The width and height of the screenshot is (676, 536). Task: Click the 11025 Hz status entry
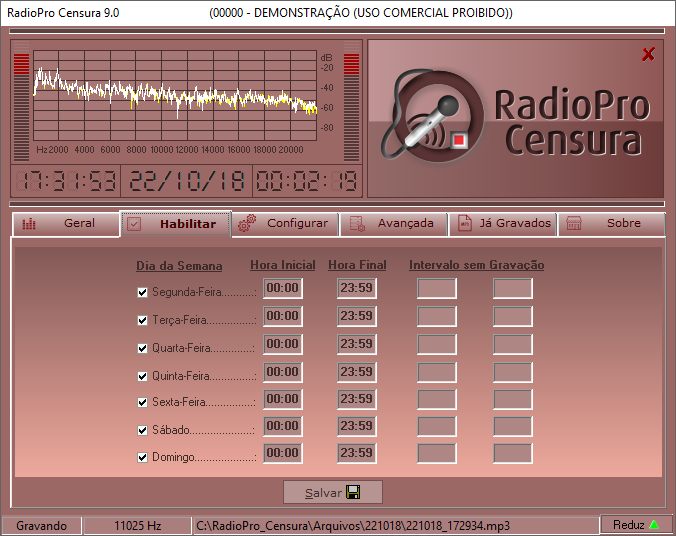[x=138, y=526]
